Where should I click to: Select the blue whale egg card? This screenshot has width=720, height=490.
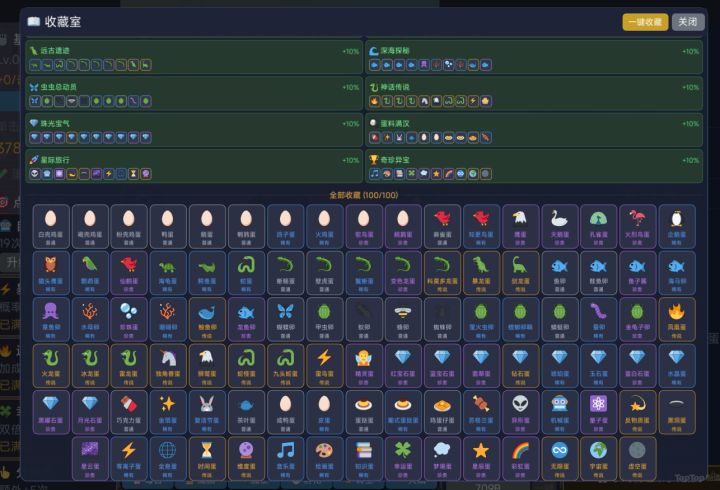coord(207,319)
